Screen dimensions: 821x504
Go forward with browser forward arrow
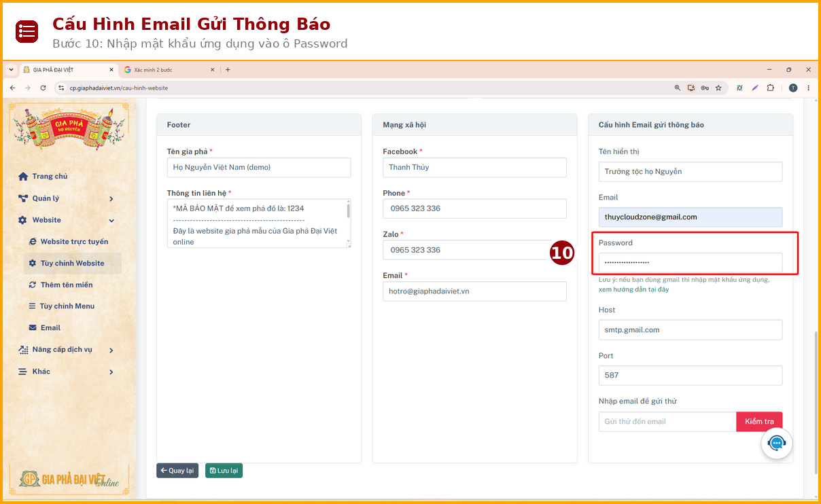coord(27,88)
